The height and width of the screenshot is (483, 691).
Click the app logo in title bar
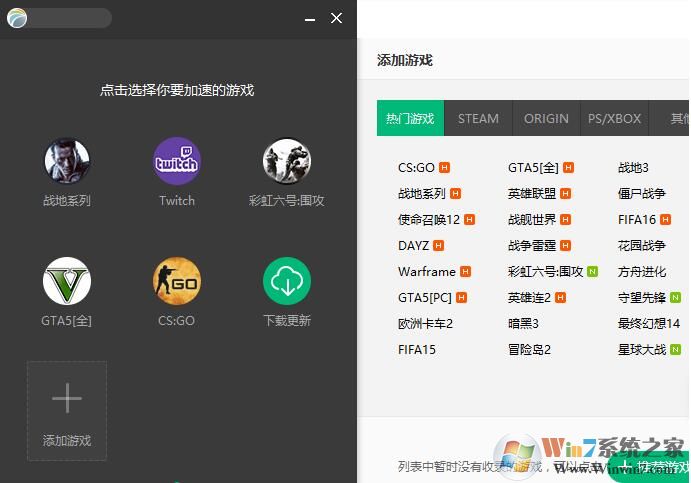pos(17,18)
